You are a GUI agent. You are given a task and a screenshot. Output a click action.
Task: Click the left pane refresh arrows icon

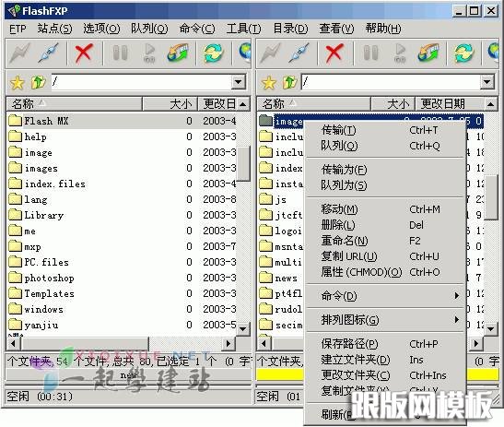click(x=214, y=53)
